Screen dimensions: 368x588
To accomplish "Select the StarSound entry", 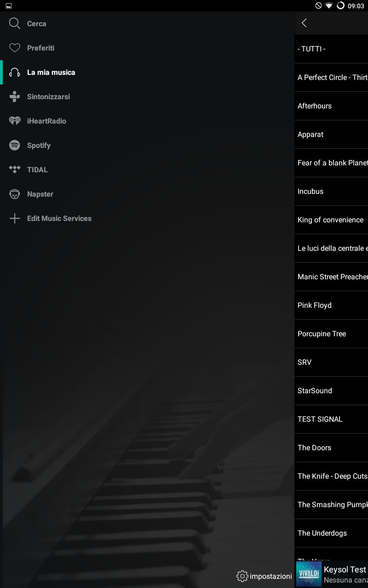I will [x=331, y=390].
